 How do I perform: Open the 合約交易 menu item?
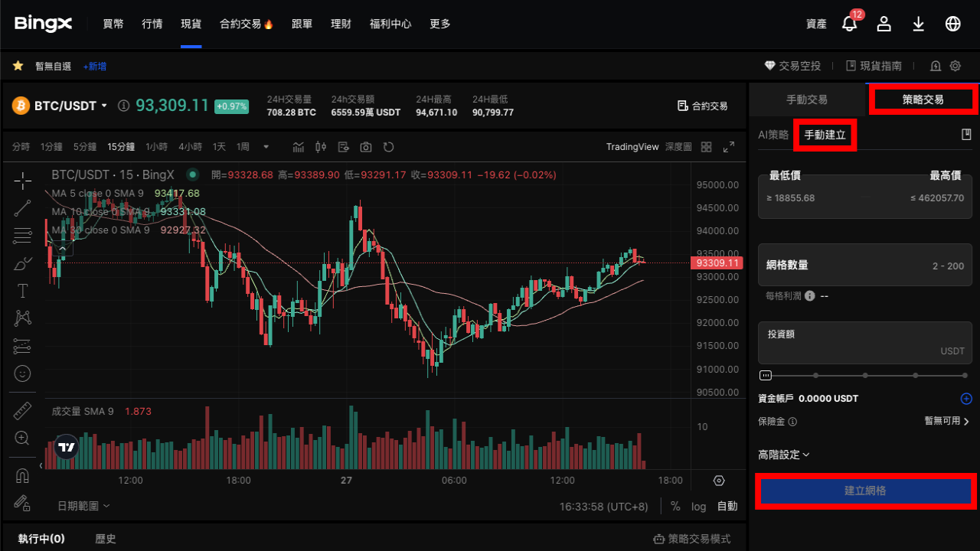(240, 24)
